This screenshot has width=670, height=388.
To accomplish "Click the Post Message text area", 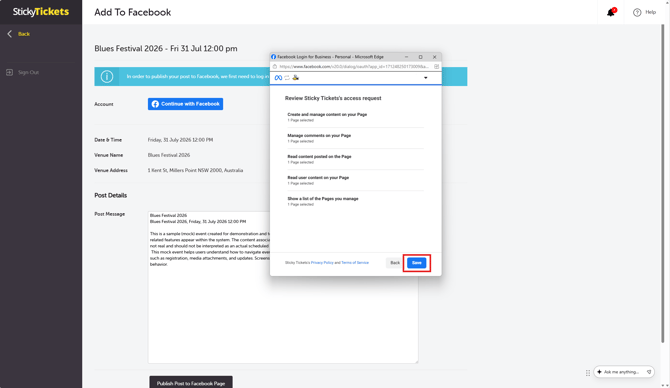I will 283,287.
